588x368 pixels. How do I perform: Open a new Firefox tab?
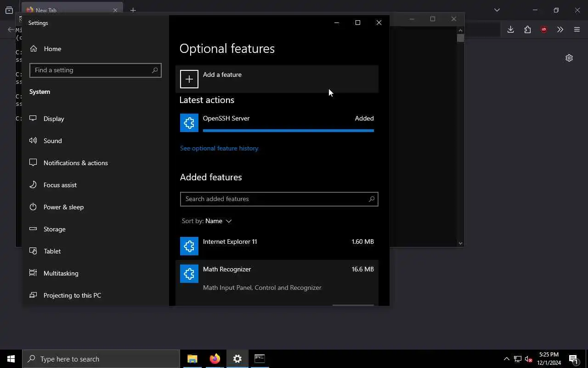[133, 10]
